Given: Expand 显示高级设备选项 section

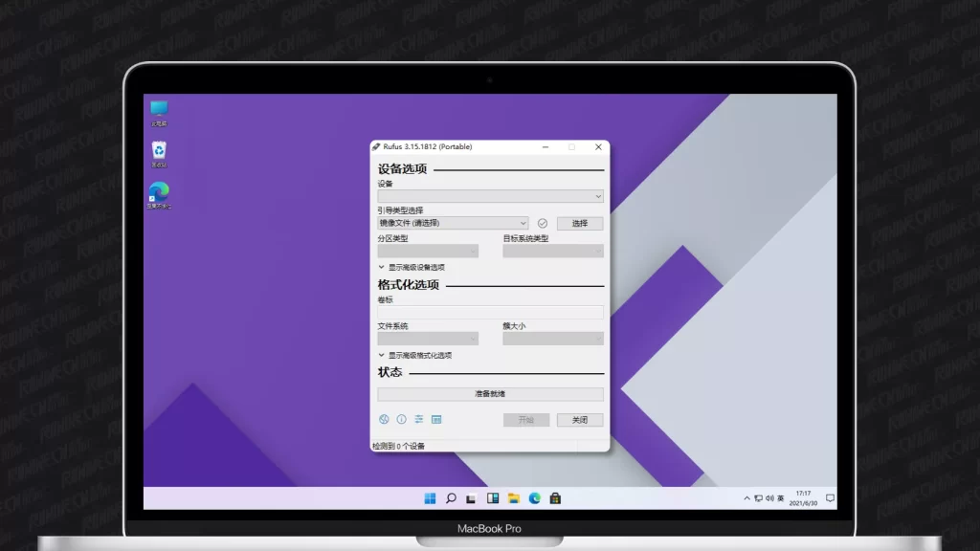Looking at the screenshot, I should coord(412,268).
